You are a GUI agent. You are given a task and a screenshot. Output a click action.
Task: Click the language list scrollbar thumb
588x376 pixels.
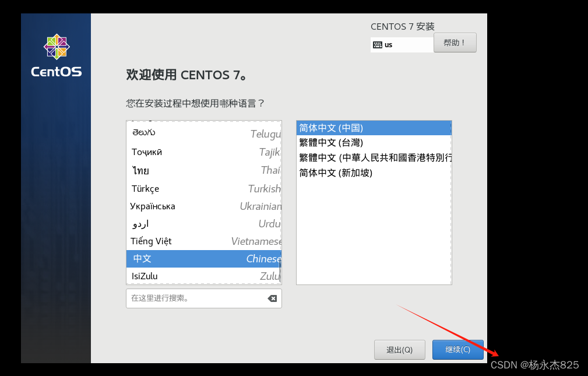(280, 271)
